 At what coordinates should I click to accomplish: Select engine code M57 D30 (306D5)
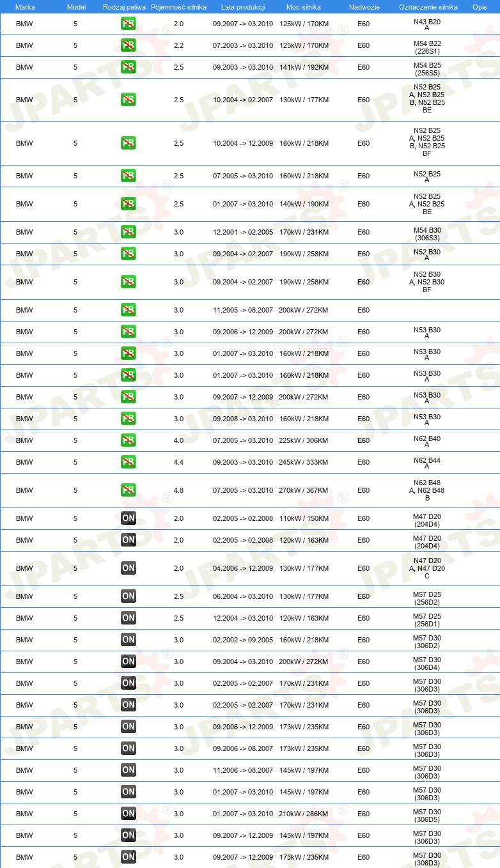427,814
